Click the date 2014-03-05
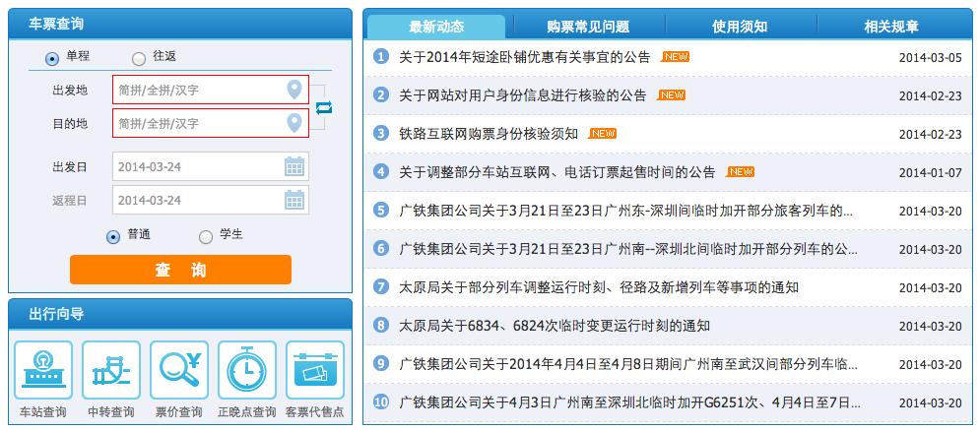Image resolution: width=980 pixels, height=432 pixels. [x=931, y=58]
